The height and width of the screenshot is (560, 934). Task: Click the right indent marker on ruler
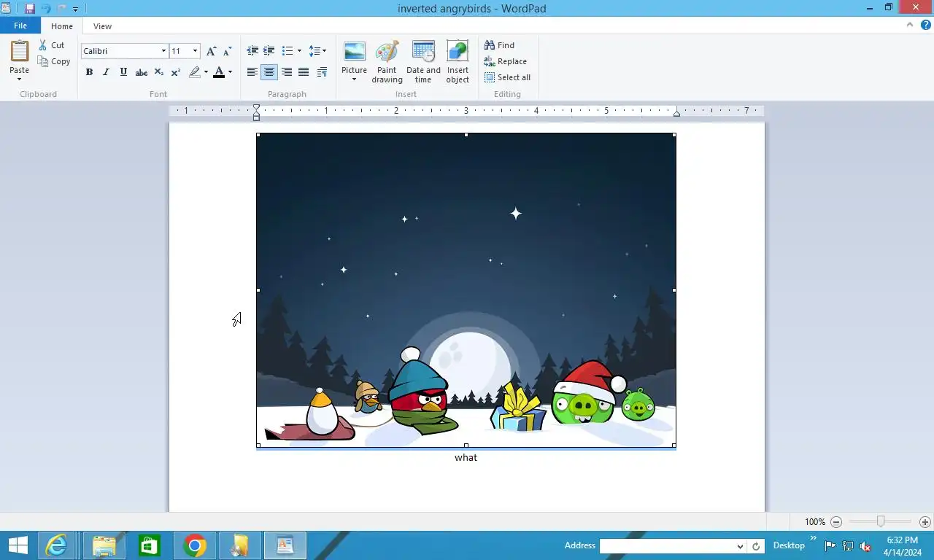click(x=676, y=114)
